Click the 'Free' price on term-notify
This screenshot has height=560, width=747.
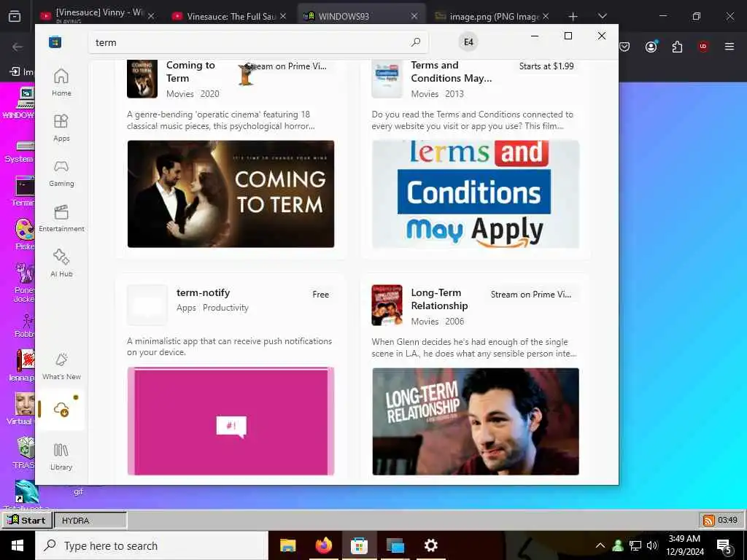click(x=321, y=295)
